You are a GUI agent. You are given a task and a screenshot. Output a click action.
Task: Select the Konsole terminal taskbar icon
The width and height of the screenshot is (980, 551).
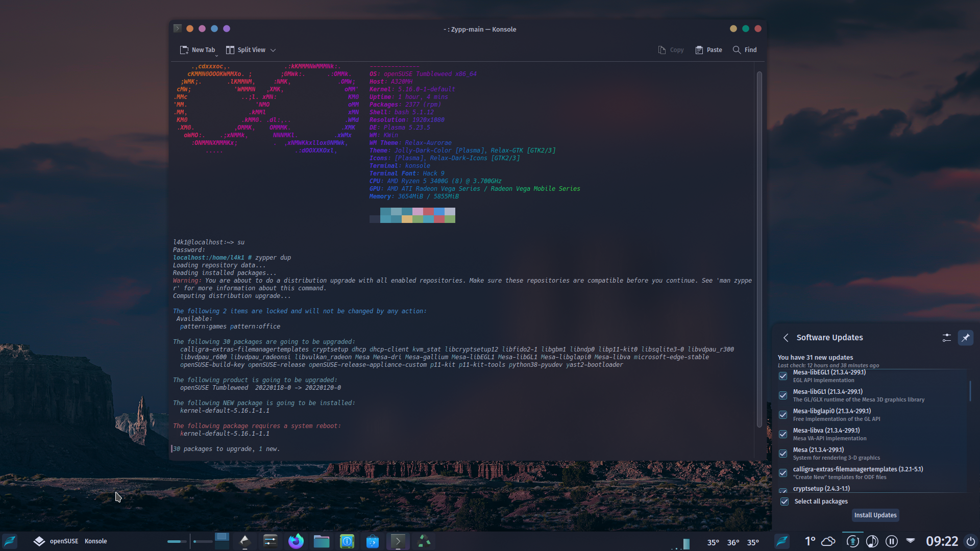coord(398,541)
